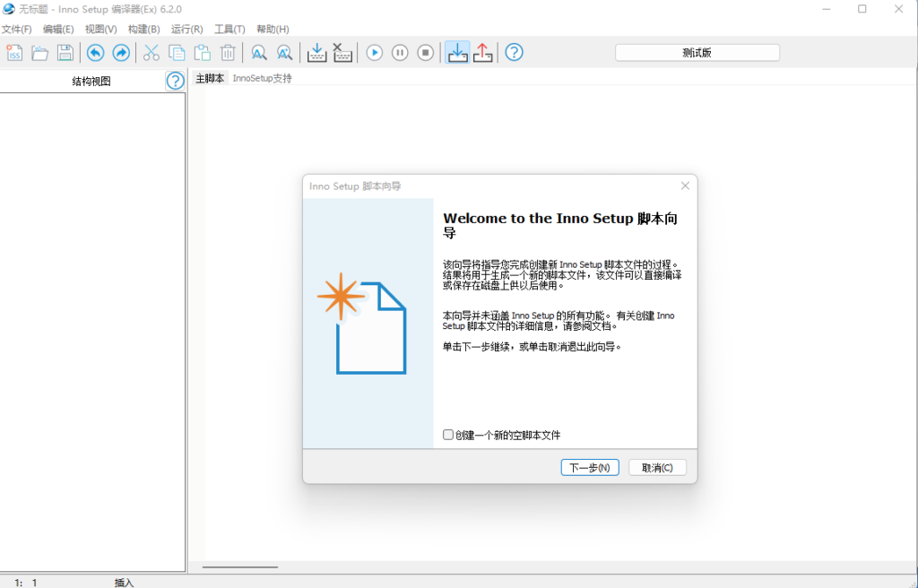Click the Pause execution icon
This screenshot has height=588, width=918.
point(399,52)
